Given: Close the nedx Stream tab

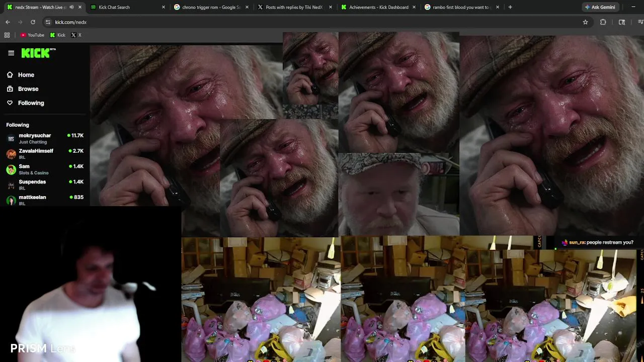Looking at the screenshot, I should click(79, 7).
